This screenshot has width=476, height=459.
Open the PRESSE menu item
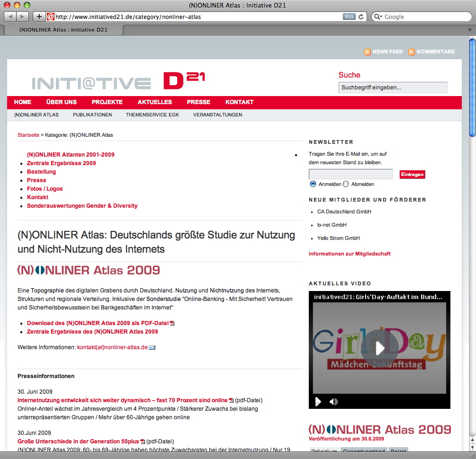pyautogui.click(x=198, y=102)
